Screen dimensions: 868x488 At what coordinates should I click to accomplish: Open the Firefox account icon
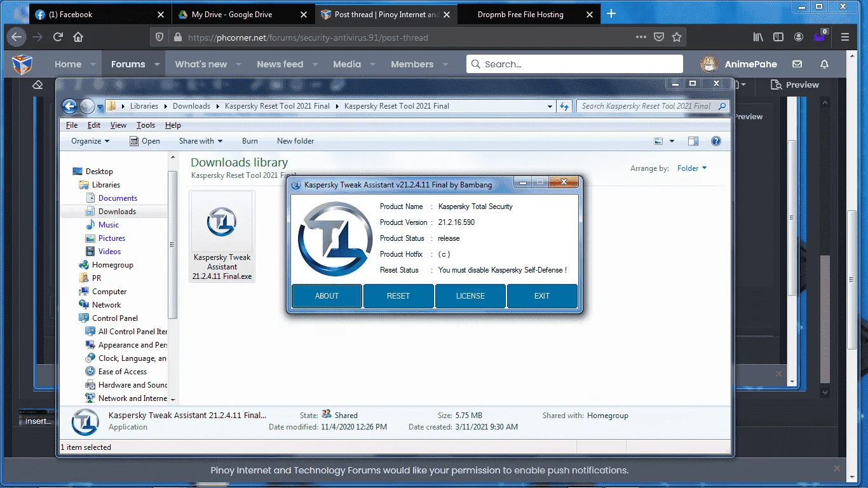point(799,37)
